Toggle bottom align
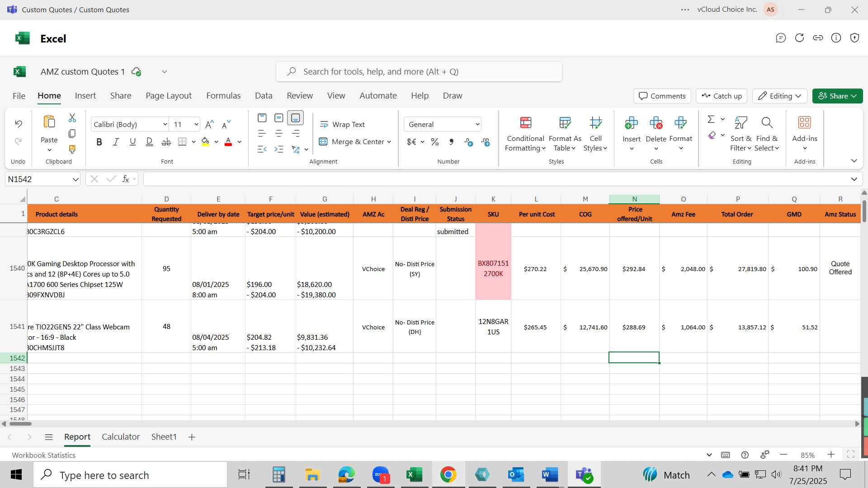The height and width of the screenshot is (488, 868). [x=296, y=118]
